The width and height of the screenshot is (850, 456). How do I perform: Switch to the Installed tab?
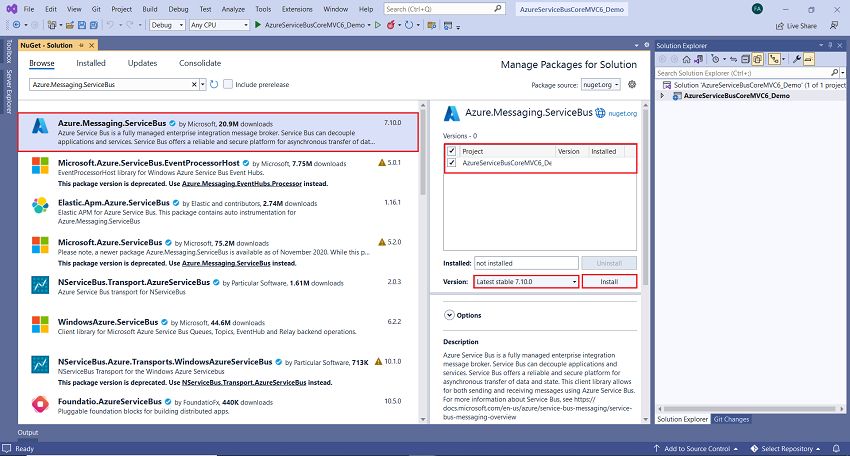91,63
